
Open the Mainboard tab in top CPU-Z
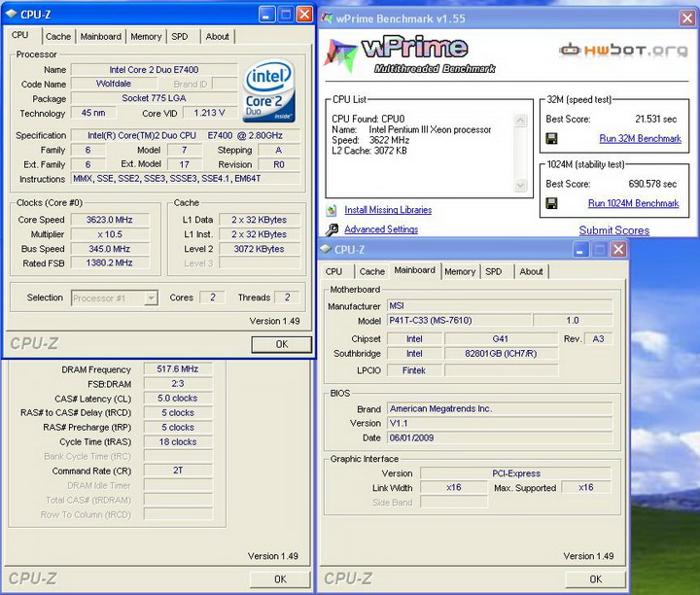coord(101,37)
